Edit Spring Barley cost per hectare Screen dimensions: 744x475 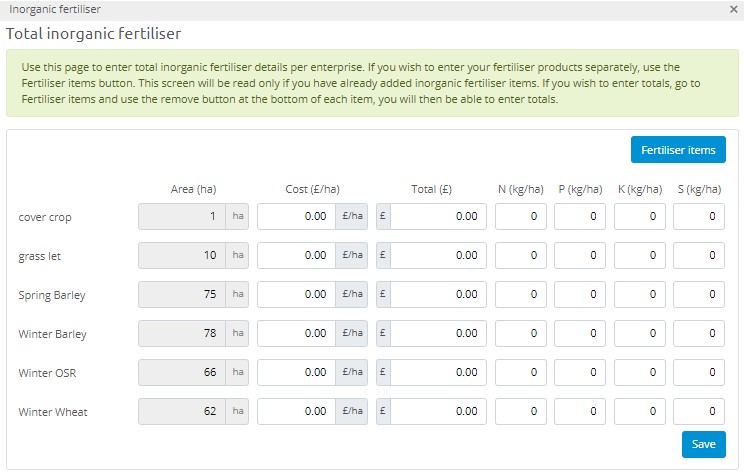tap(296, 294)
